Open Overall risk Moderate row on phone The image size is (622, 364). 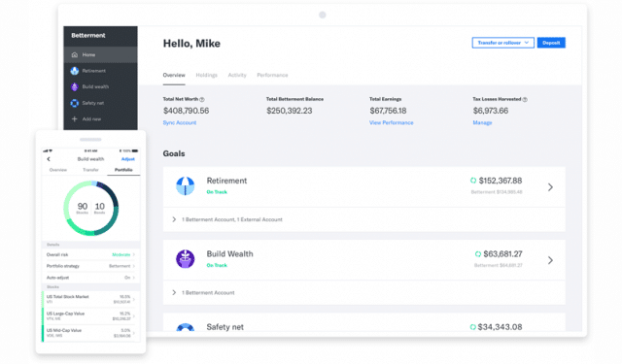(x=90, y=254)
